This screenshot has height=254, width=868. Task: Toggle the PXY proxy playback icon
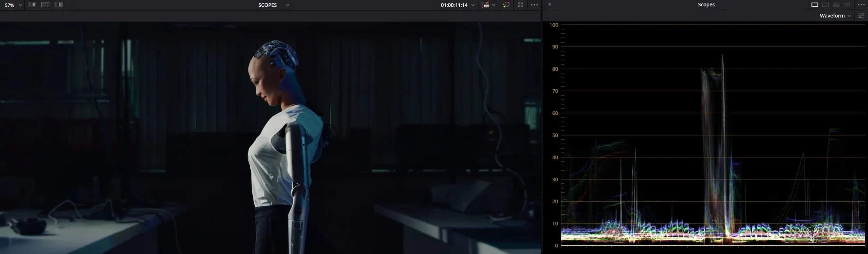click(x=485, y=5)
